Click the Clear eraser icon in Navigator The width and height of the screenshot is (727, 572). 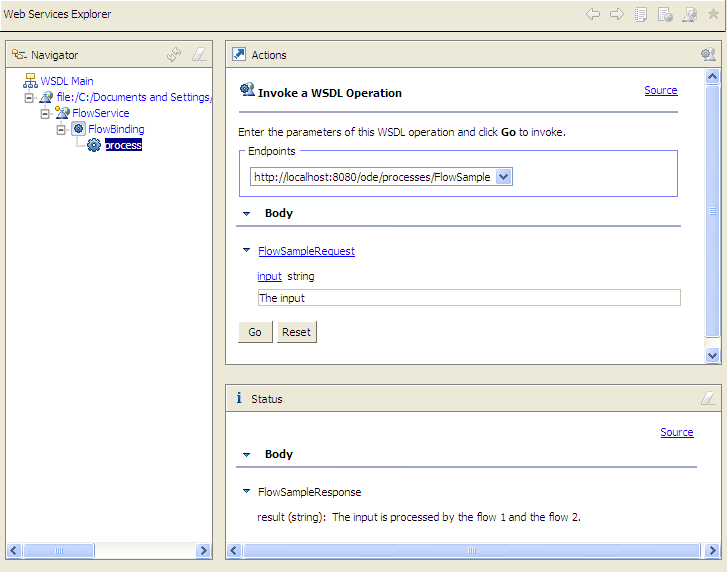[199, 55]
